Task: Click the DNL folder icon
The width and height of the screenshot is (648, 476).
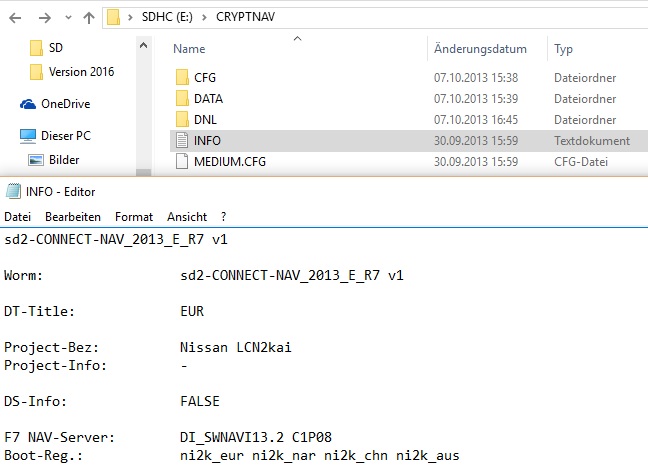Action: pyautogui.click(x=182, y=119)
